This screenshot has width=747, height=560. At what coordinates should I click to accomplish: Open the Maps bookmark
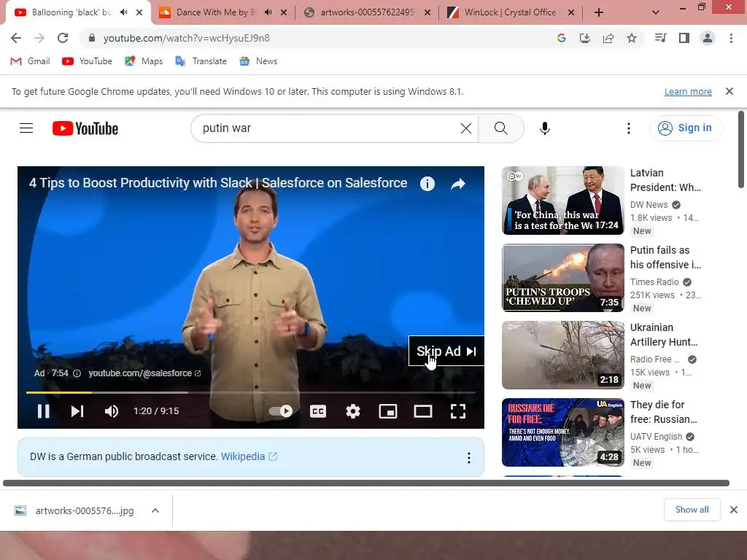[144, 61]
